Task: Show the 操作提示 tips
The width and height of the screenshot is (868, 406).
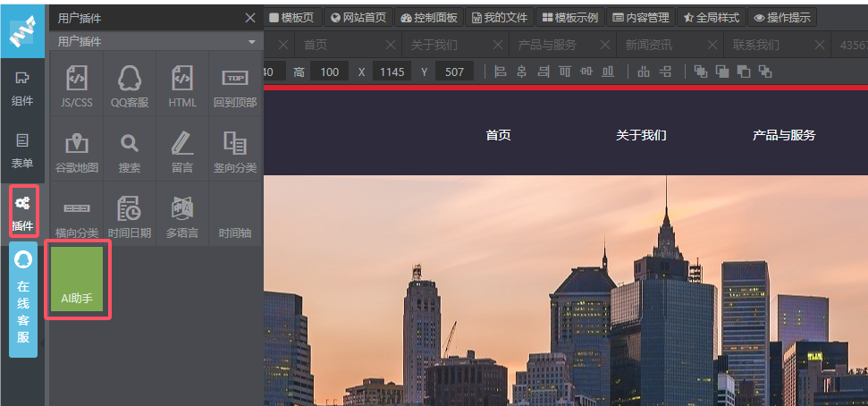Action: [x=782, y=18]
